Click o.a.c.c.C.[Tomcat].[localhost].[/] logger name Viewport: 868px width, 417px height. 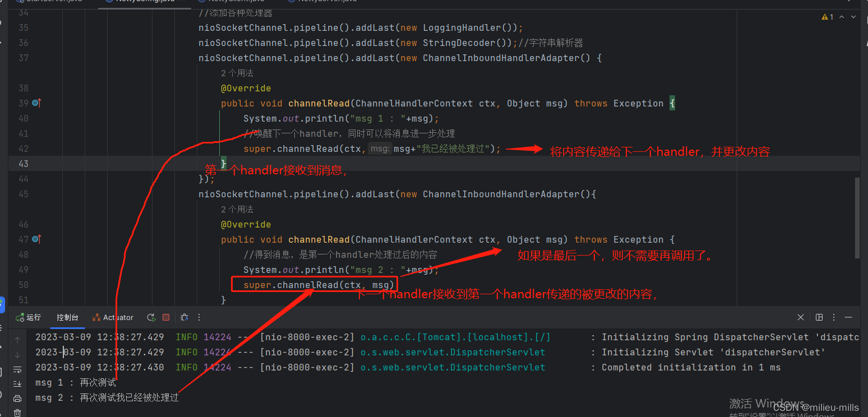tap(455, 337)
